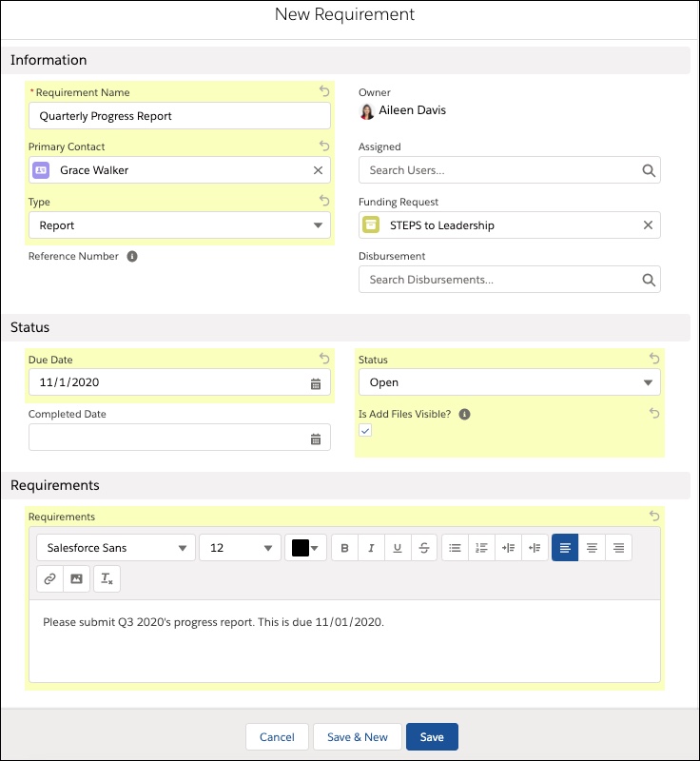The height and width of the screenshot is (761, 700).
Task: Click New Requirement dialog title
Action: click(x=344, y=14)
